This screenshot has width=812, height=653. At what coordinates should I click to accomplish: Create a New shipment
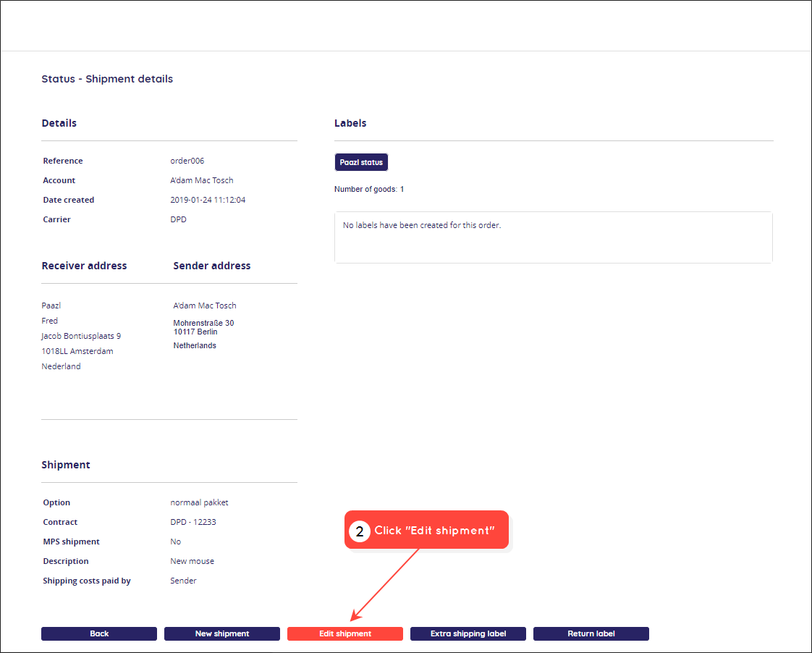pos(222,633)
